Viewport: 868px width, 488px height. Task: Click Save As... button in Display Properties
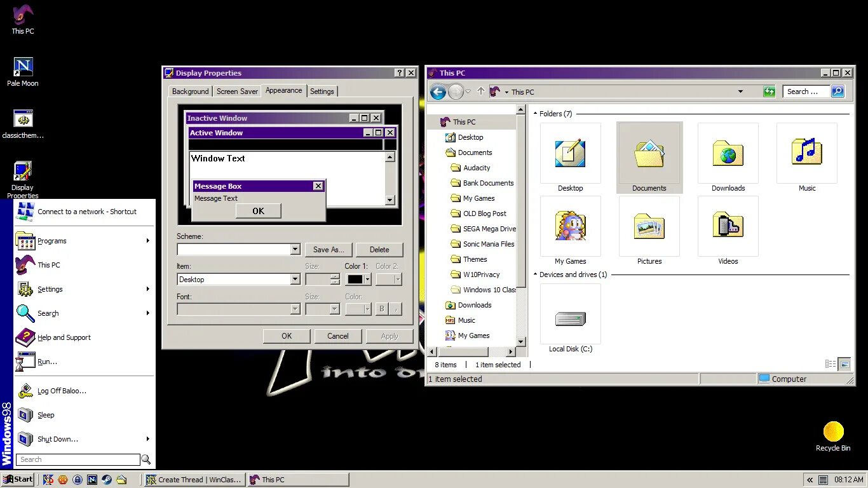pyautogui.click(x=329, y=250)
